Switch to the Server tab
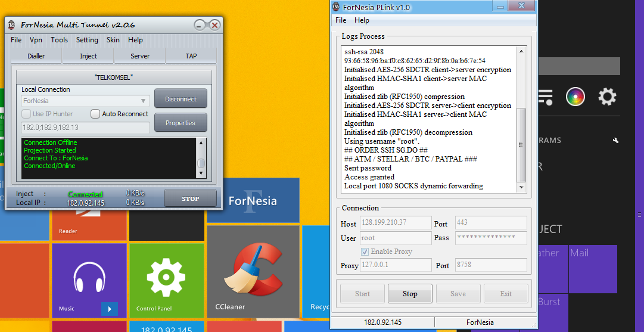 (140, 56)
